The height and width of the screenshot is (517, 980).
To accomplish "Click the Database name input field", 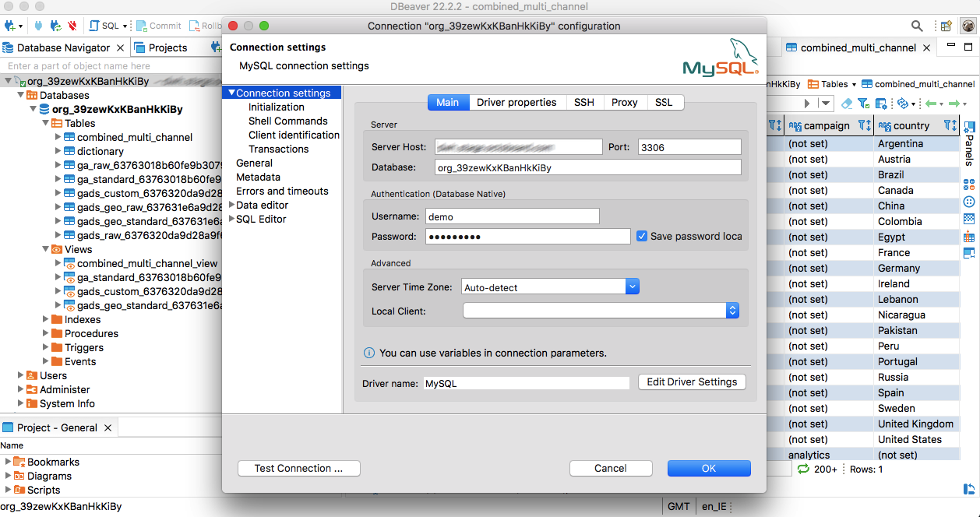I will click(587, 167).
